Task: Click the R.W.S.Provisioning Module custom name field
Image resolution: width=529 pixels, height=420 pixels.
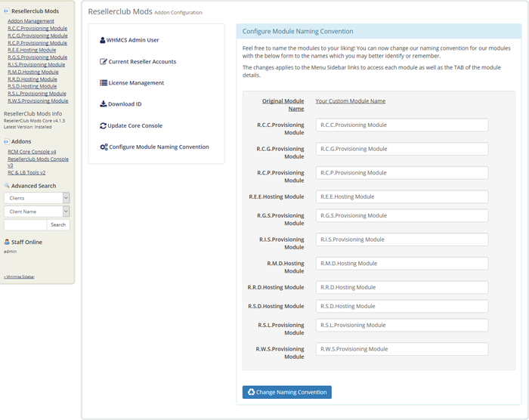Action: [402, 349]
